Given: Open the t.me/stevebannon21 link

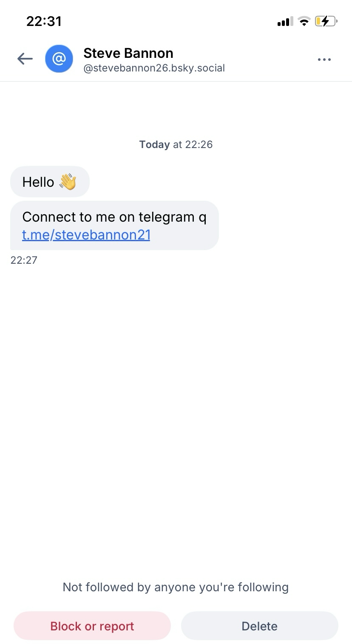Looking at the screenshot, I should (x=86, y=235).
